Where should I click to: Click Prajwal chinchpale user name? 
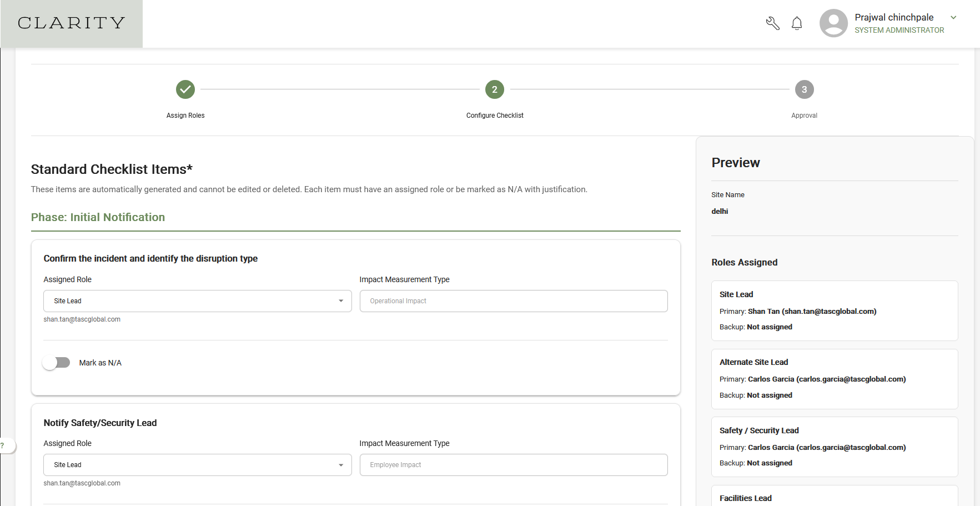click(x=894, y=17)
